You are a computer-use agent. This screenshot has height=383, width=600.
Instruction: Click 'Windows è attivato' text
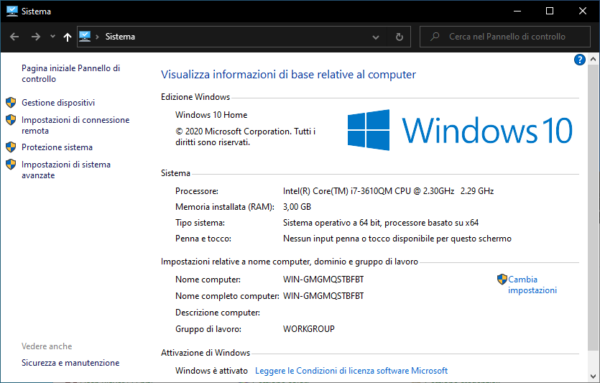click(x=212, y=371)
